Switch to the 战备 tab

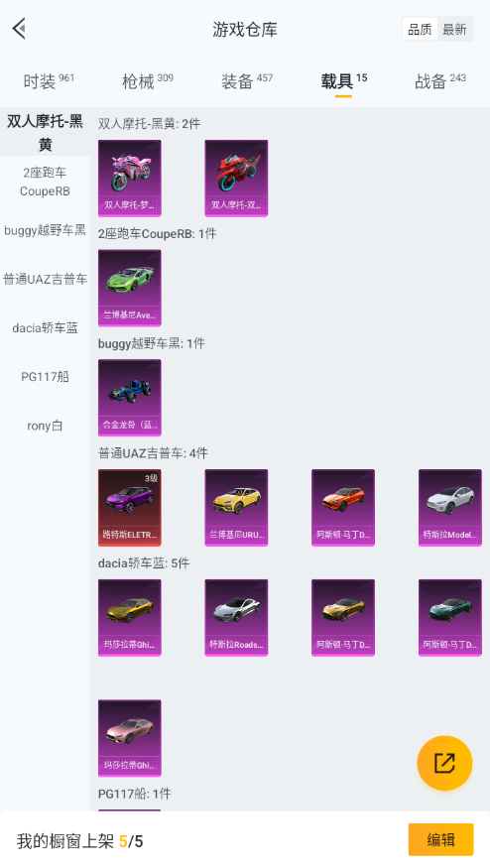point(440,81)
